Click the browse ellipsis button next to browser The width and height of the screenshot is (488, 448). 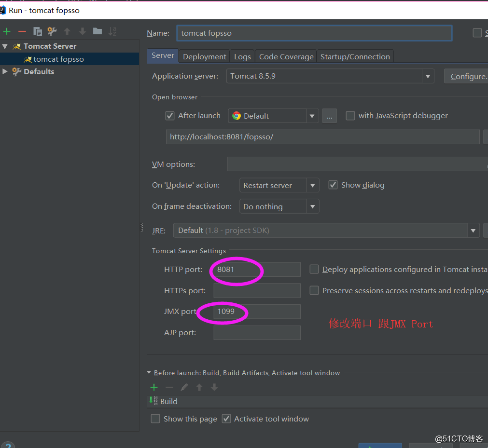pyautogui.click(x=329, y=116)
